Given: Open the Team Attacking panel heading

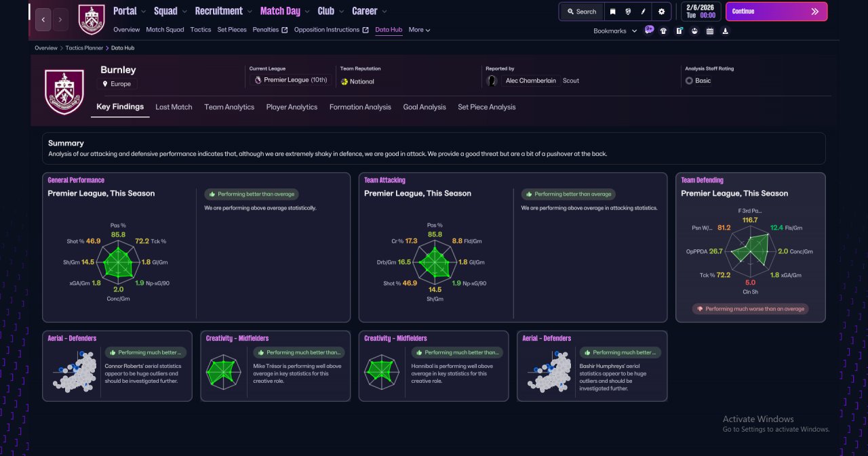Looking at the screenshot, I should point(384,180).
